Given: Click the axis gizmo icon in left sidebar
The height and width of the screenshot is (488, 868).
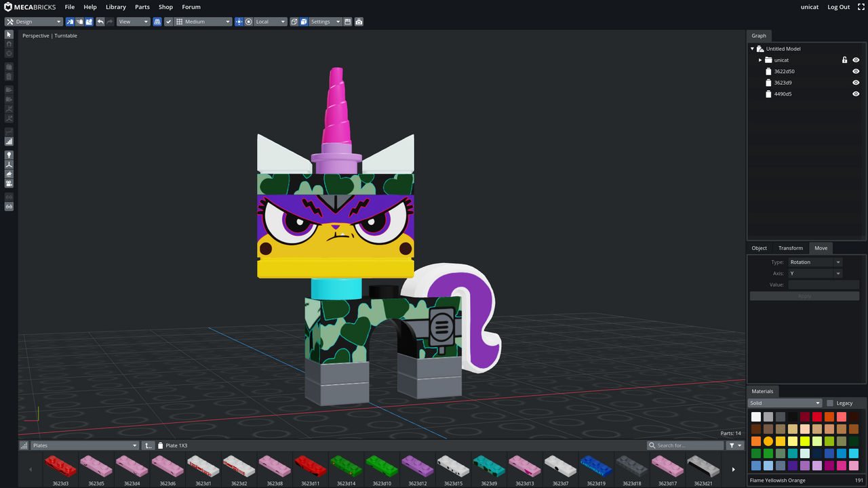Looking at the screenshot, I should click(x=9, y=164).
